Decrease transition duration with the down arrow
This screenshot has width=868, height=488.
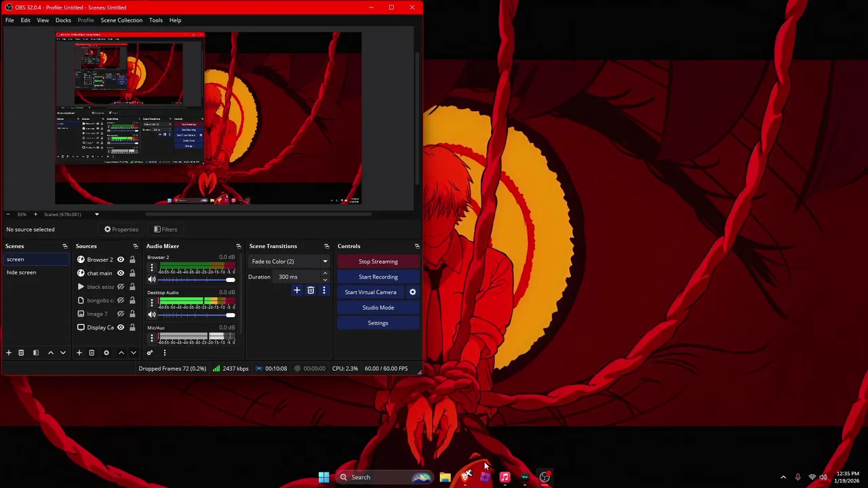click(x=325, y=280)
